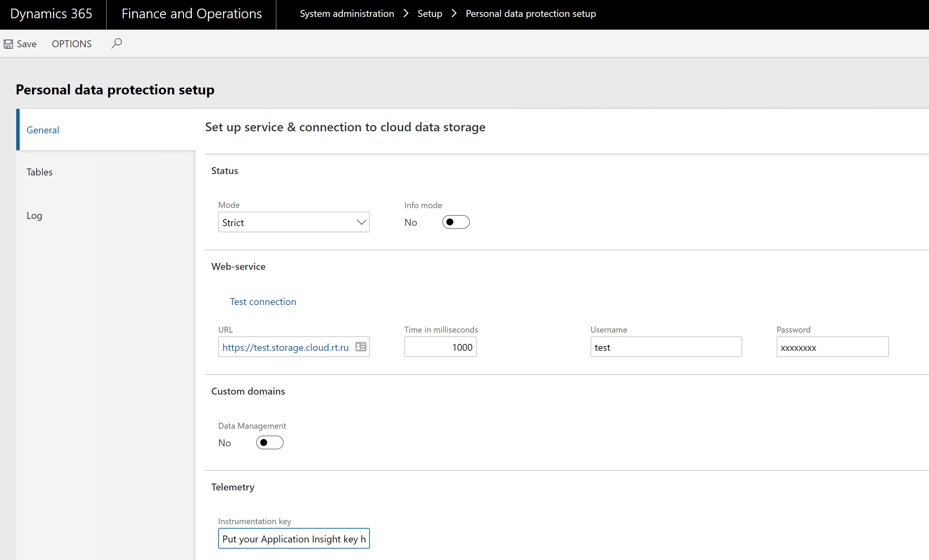Click the Custom domains section heading
Screen dimensions: 929x560
click(x=248, y=391)
